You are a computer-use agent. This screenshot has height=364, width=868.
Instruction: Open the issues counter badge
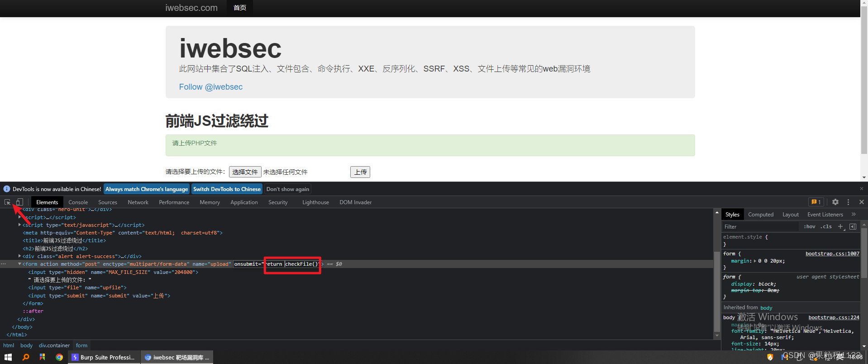pos(816,202)
